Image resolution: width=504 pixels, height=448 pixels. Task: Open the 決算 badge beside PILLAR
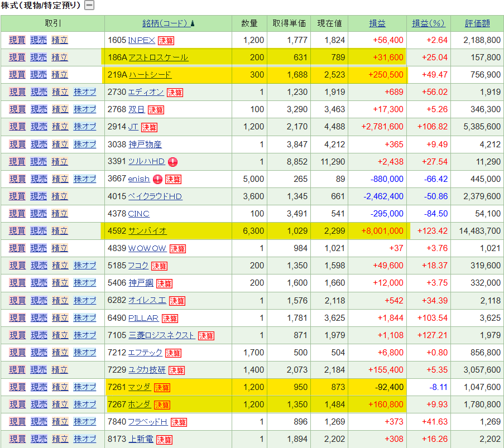click(x=170, y=318)
